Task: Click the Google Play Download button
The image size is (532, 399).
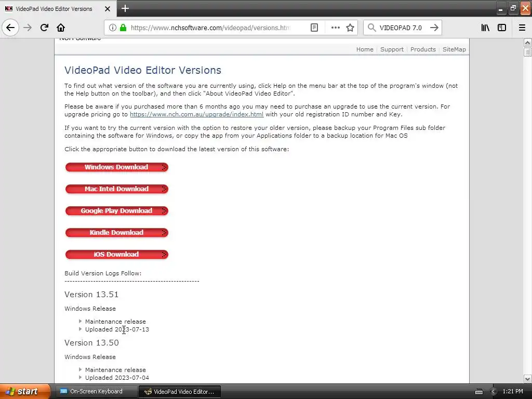Action: tap(117, 211)
